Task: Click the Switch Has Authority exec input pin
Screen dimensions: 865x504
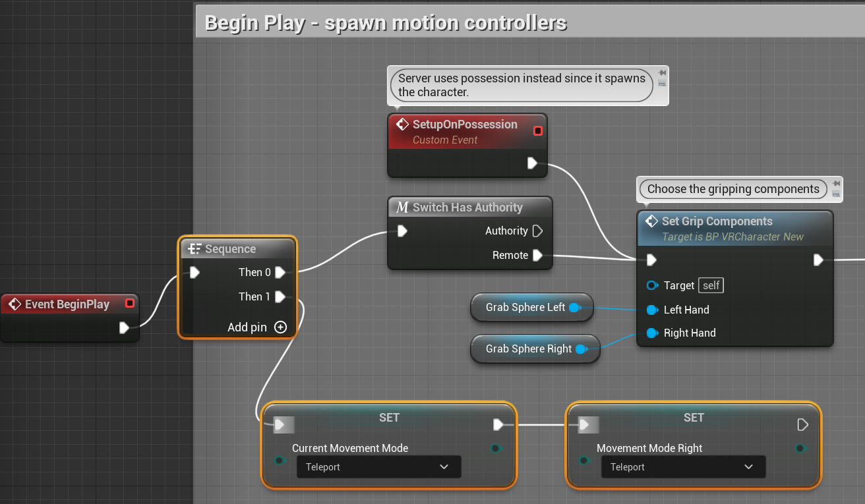Action: 402,231
